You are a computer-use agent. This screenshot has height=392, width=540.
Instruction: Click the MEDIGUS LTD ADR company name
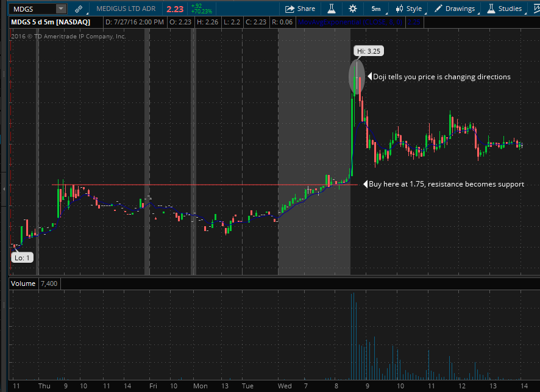pos(126,9)
